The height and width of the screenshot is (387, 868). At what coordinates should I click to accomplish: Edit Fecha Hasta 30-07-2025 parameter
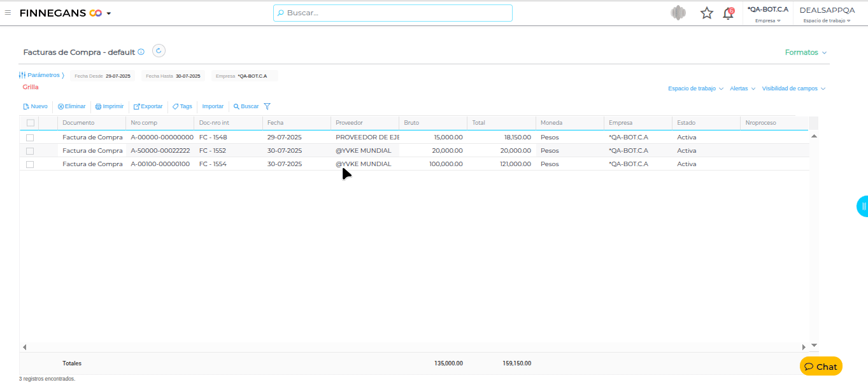[173, 76]
